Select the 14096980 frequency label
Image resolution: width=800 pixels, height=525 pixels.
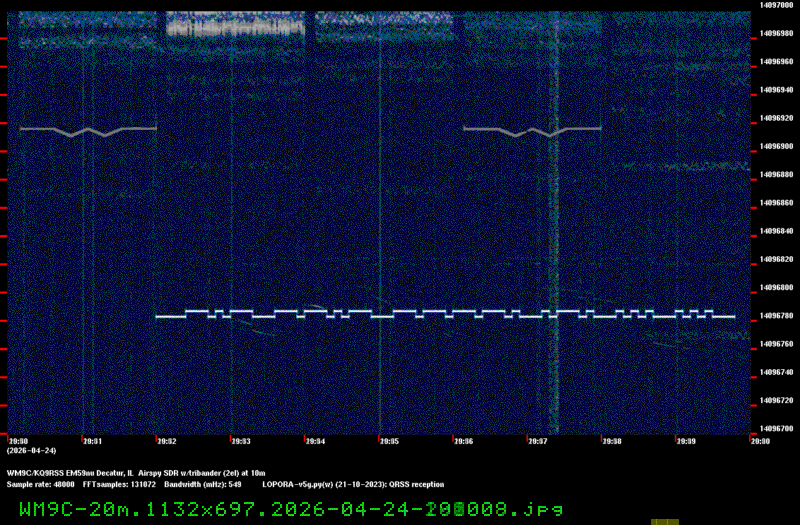[x=777, y=33]
